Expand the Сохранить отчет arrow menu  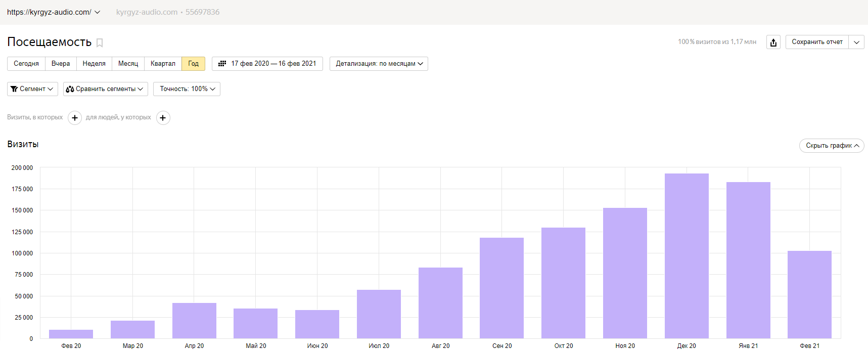(856, 42)
